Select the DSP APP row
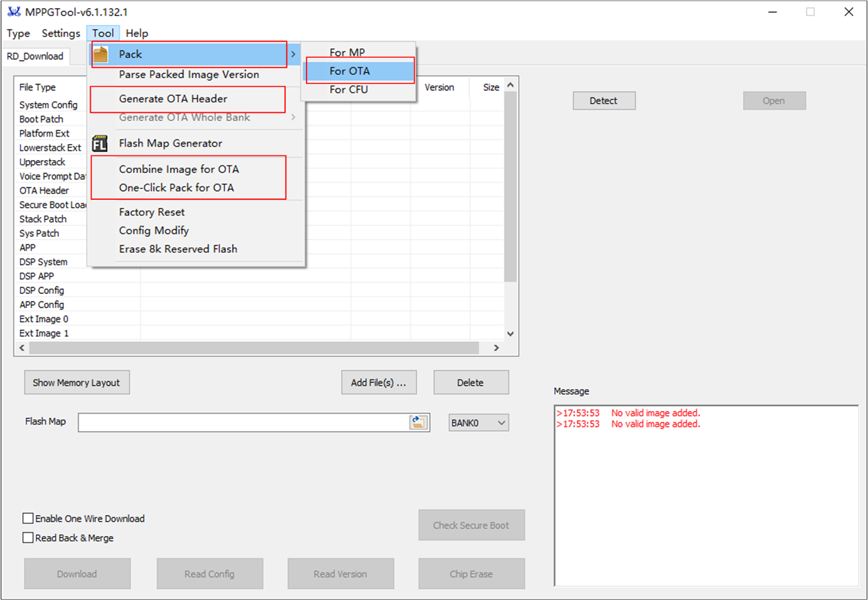Viewport: 868px width, 600px height. click(x=260, y=276)
